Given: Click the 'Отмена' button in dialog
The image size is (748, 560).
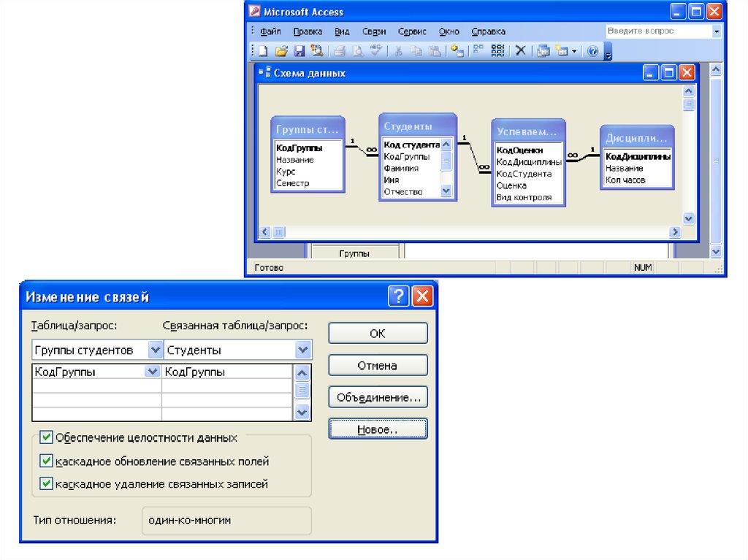Looking at the screenshot, I should point(378,365).
